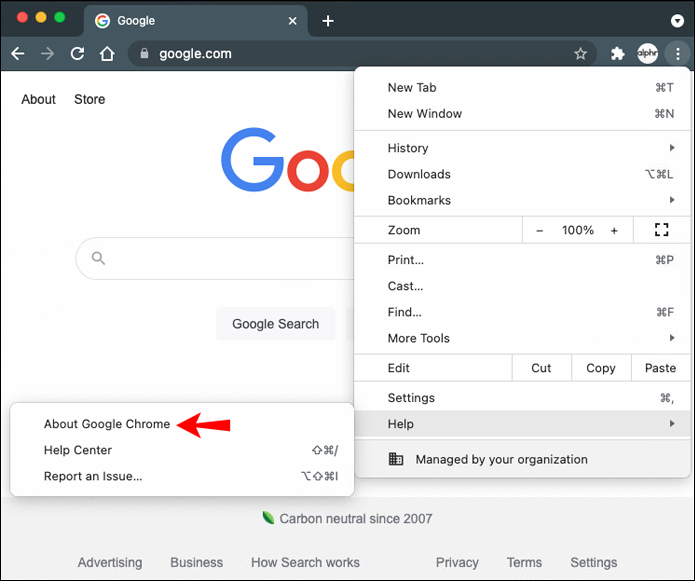695x581 pixels.
Task: Open Settings from the Chrome menu
Action: pos(522,398)
